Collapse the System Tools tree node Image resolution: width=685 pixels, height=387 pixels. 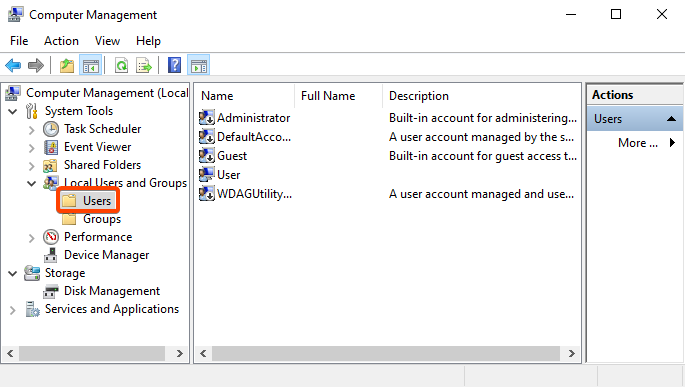13,111
